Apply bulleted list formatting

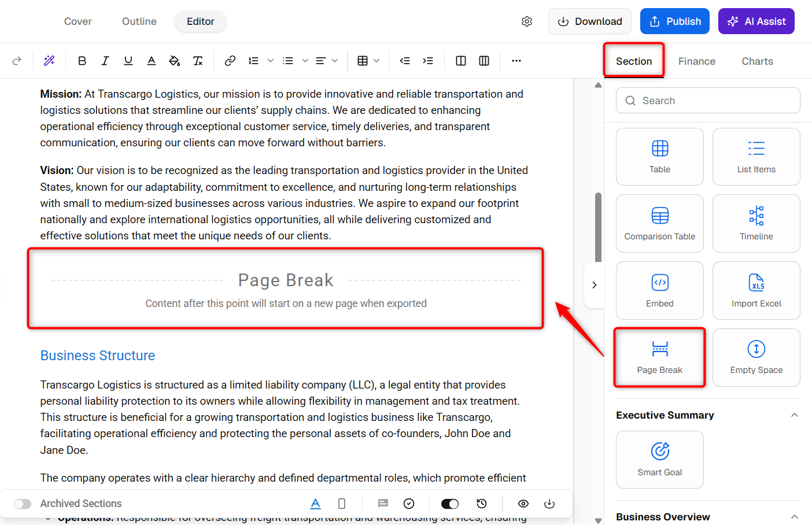(x=288, y=61)
